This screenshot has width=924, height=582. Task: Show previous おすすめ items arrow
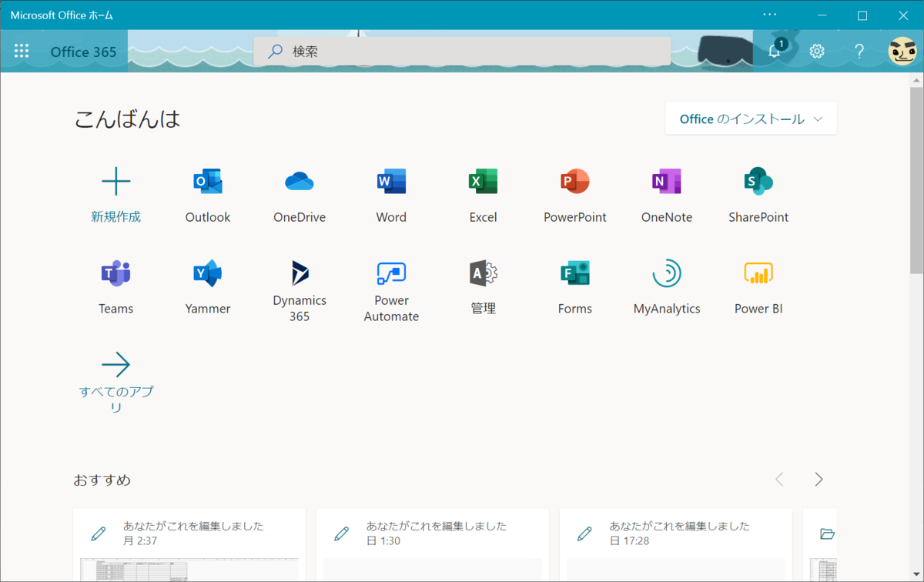(x=779, y=480)
